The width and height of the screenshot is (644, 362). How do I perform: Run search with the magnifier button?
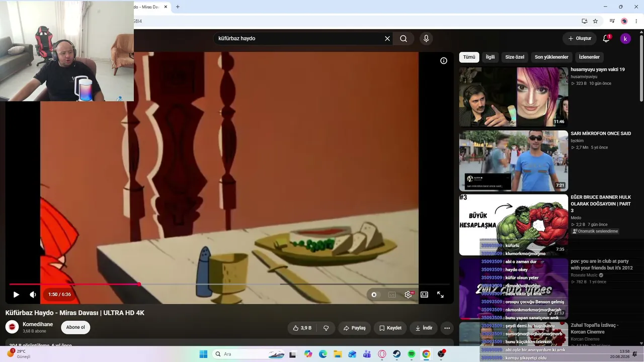click(404, 38)
